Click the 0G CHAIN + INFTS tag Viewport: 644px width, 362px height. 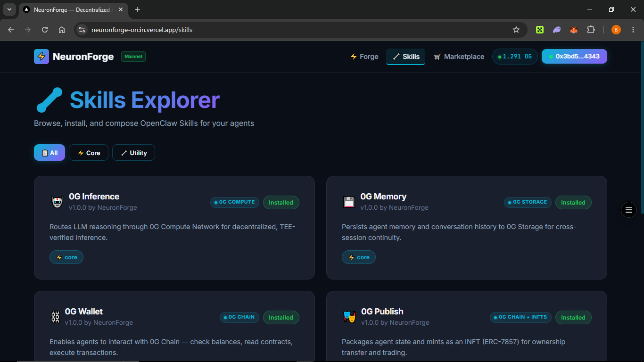pos(520,317)
